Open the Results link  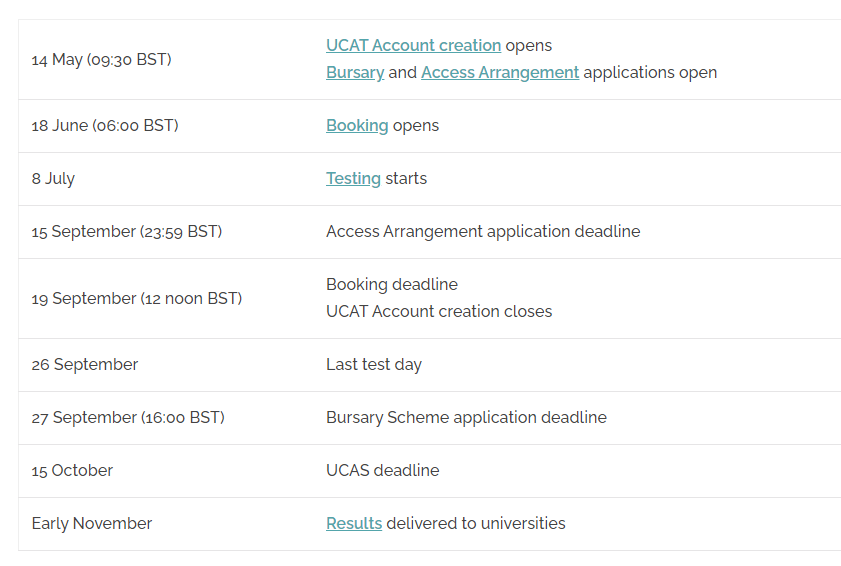pyautogui.click(x=353, y=524)
